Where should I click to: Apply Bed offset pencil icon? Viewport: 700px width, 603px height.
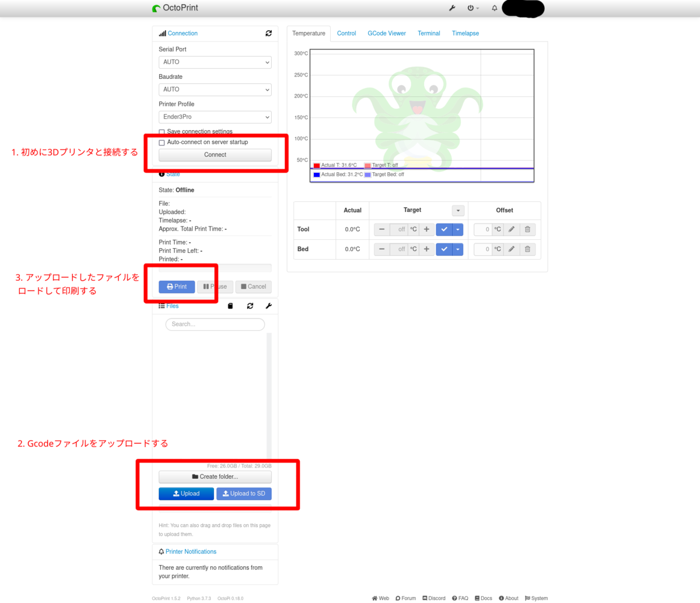coord(512,249)
